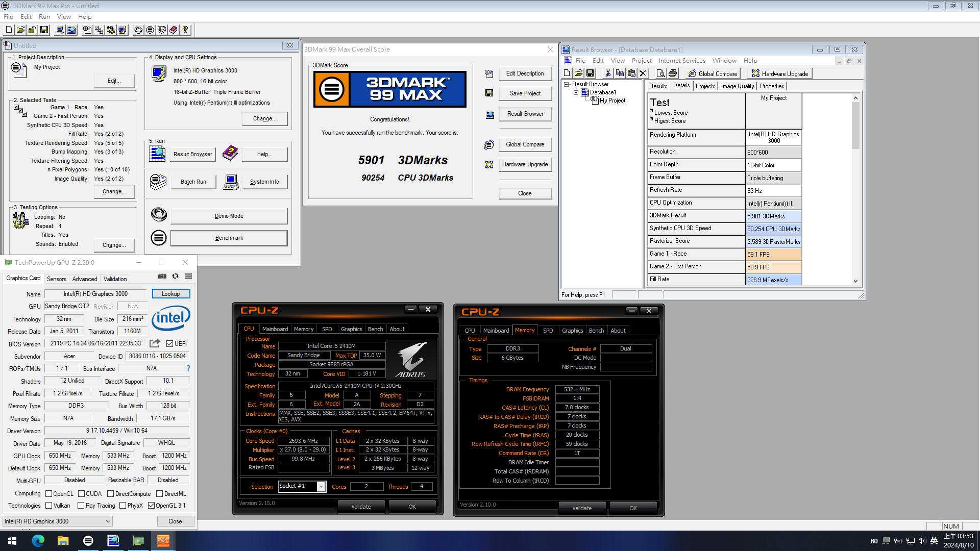Click Delete X icon in Result Browser toolbar
Screen dimensions: 980x551
pos(643,73)
